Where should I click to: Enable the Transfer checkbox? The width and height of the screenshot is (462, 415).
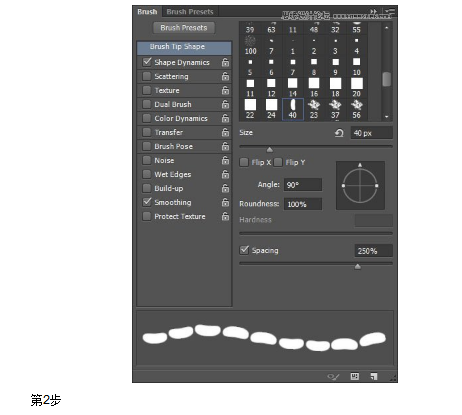[147, 132]
